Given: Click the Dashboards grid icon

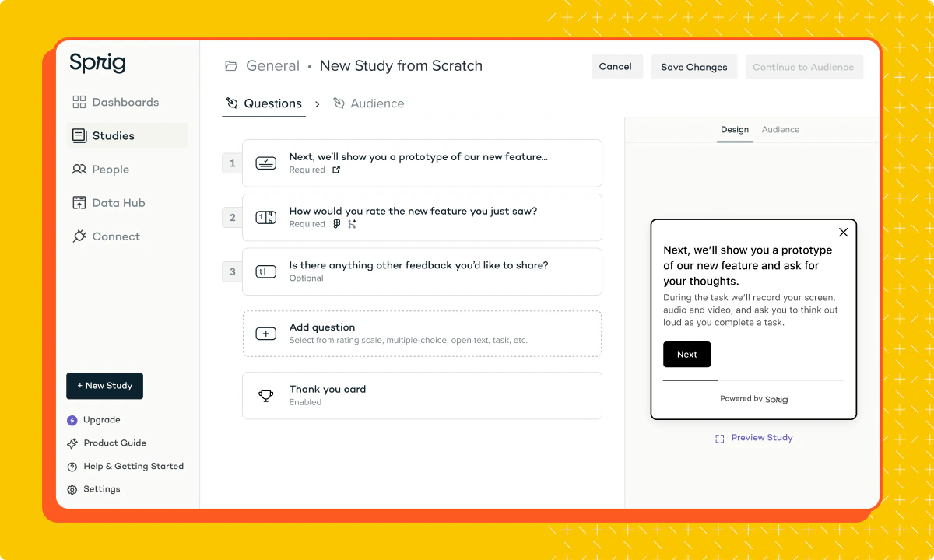Looking at the screenshot, I should pos(79,102).
